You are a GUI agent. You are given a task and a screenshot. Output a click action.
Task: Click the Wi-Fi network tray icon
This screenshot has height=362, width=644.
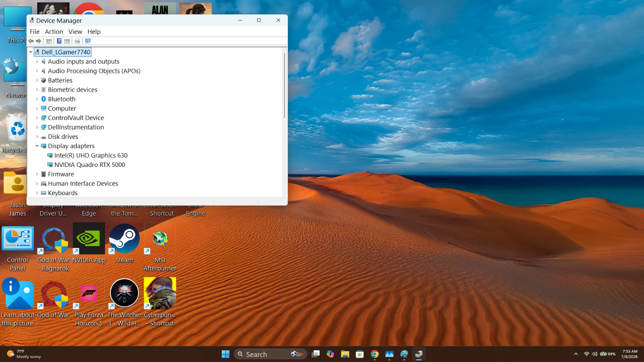click(586, 354)
